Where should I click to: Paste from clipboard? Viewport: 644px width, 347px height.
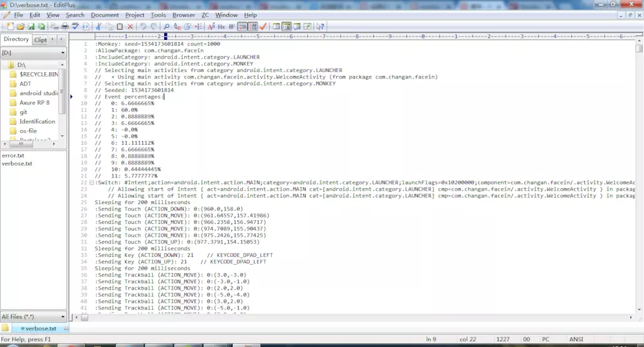click(120, 26)
